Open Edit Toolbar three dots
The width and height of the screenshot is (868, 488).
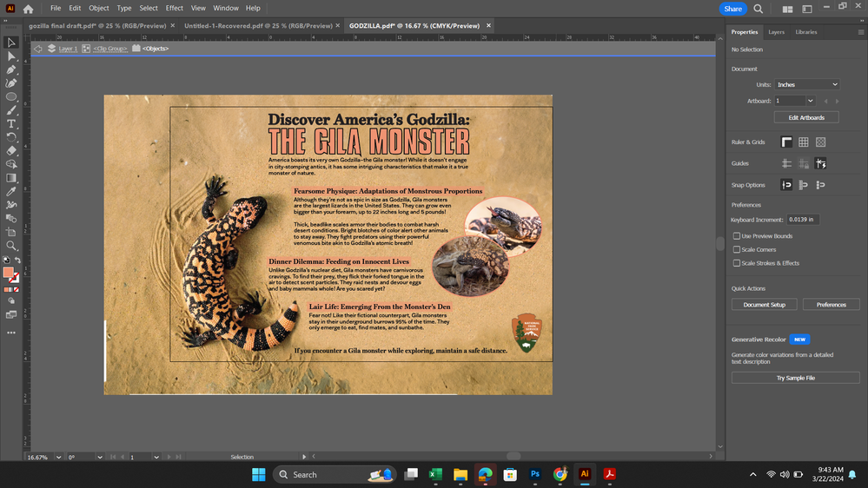[x=11, y=333]
